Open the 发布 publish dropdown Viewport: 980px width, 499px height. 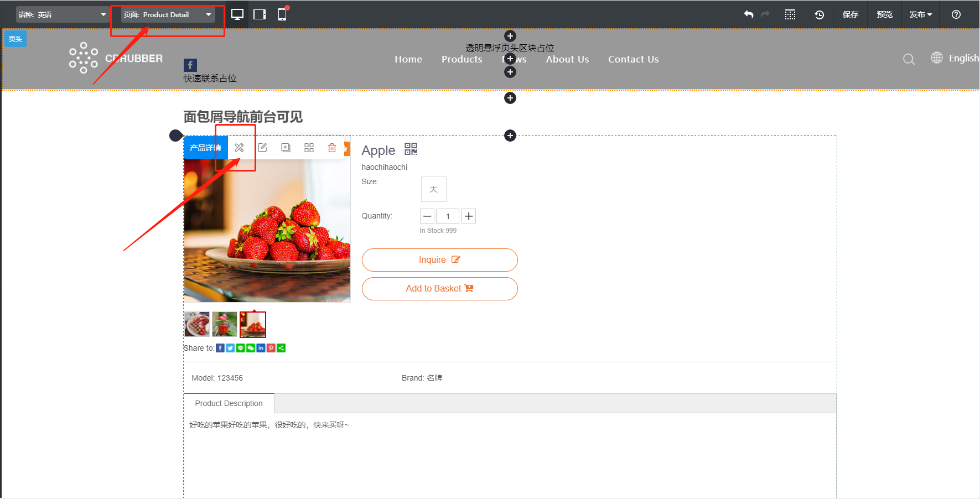920,15
